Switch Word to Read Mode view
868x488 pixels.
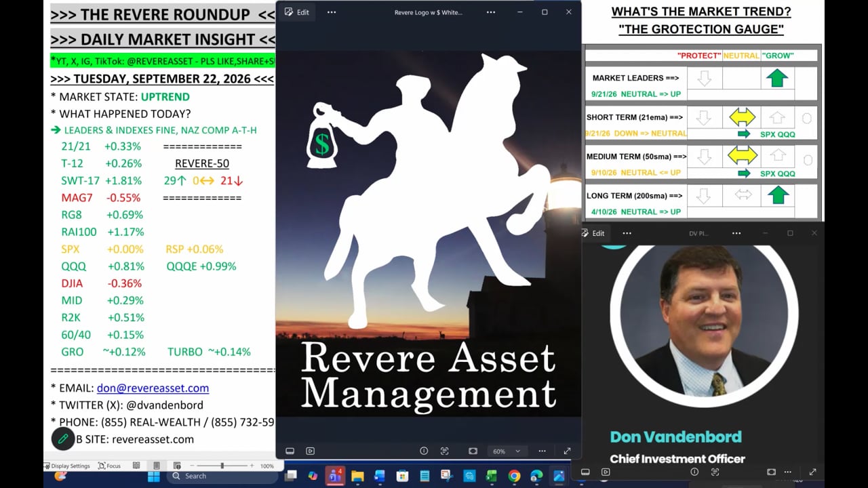click(x=136, y=466)
